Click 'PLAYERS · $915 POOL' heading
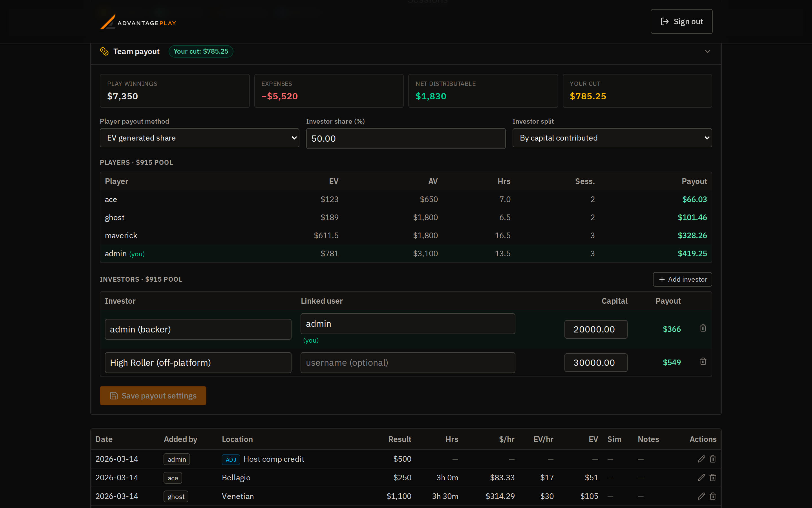 pos(136,163)
